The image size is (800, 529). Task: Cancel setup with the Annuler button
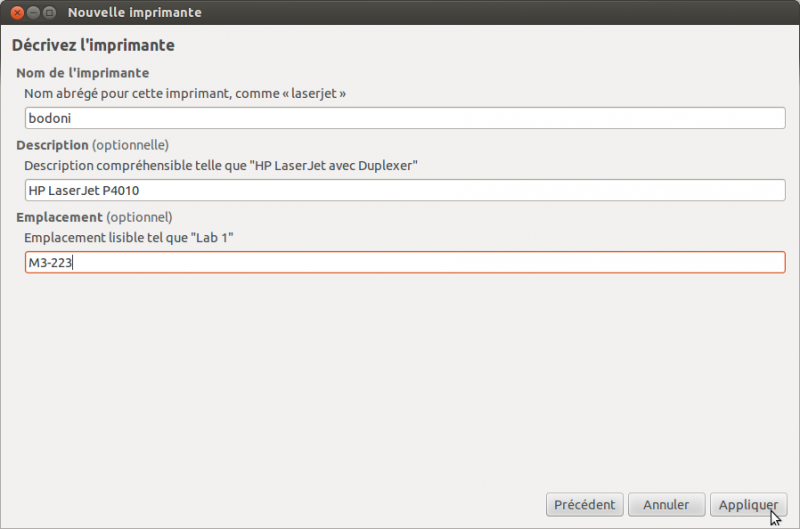pos(666,505)
